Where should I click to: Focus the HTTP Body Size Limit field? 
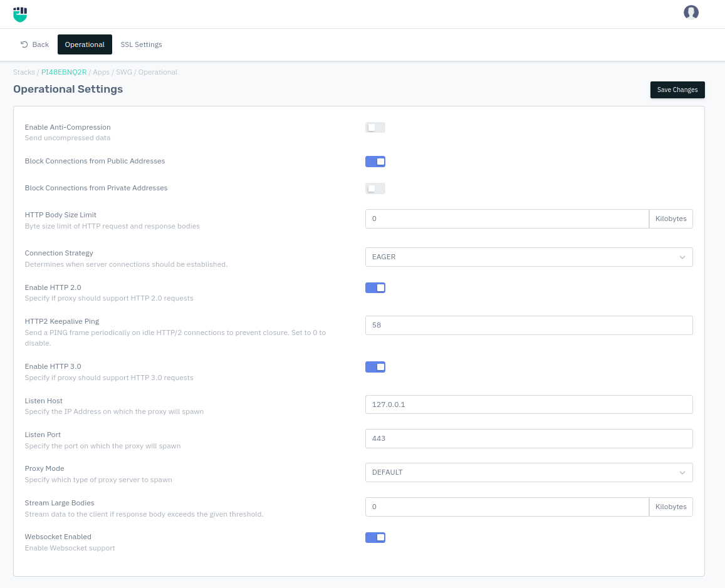tap(507, 219)
